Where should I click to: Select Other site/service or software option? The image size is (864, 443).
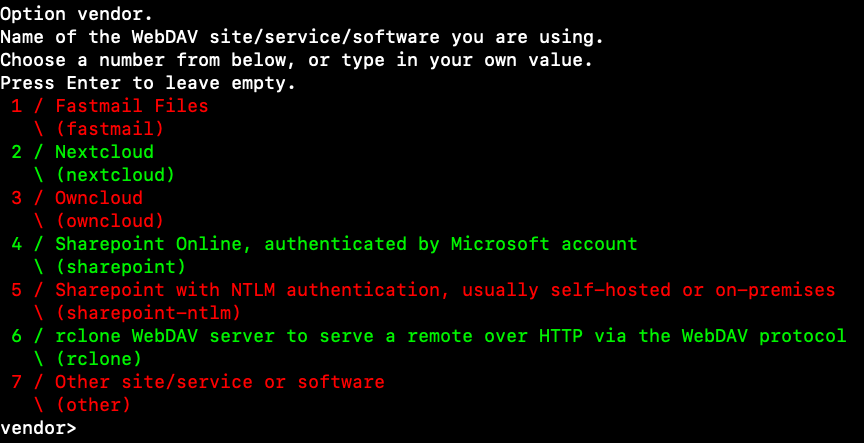(x=220, y=382)
